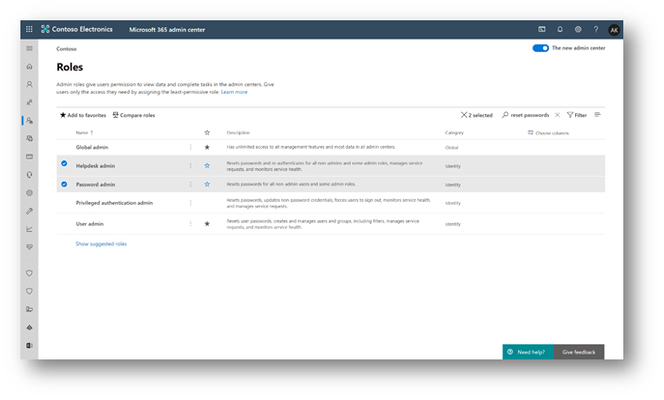Click the reset passwords search field
The height and width of the screenshot is (400, 664).
click(x=530, y=115)
